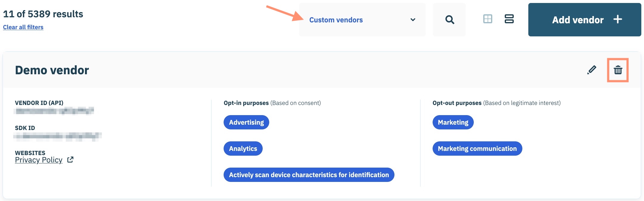Click Actively scan device characteristics tag
Image resolution: width=644 pixels, height=201 pixels.
pyautogui.click(x=309, y=175)
